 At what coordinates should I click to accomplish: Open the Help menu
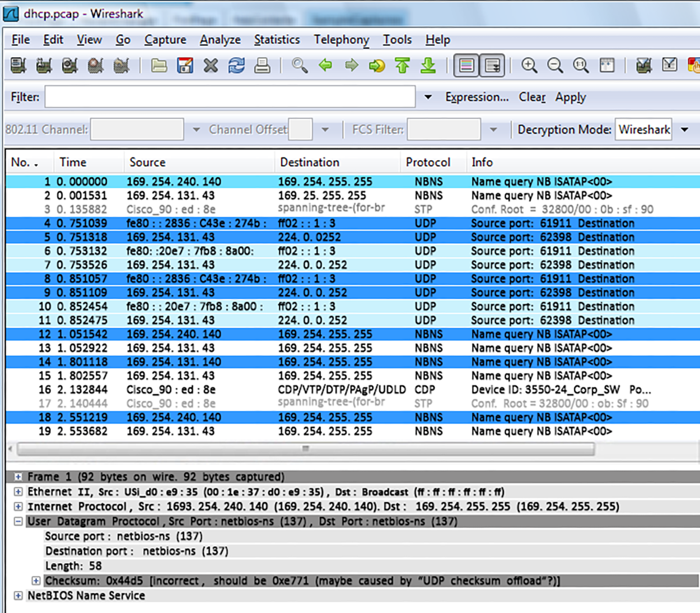(x=437, y=40)
